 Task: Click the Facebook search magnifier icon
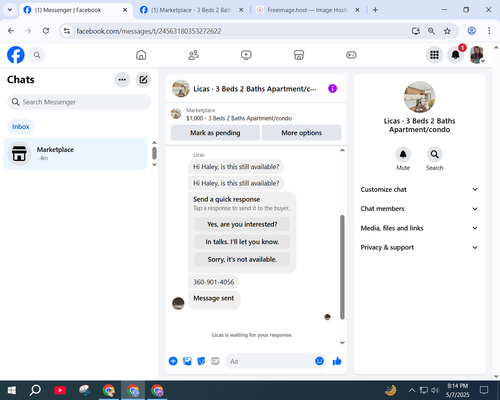point(37,55)
